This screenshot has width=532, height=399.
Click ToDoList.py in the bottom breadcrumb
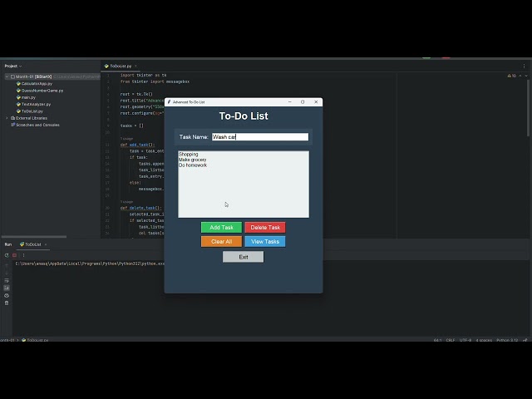coord(35,340)
